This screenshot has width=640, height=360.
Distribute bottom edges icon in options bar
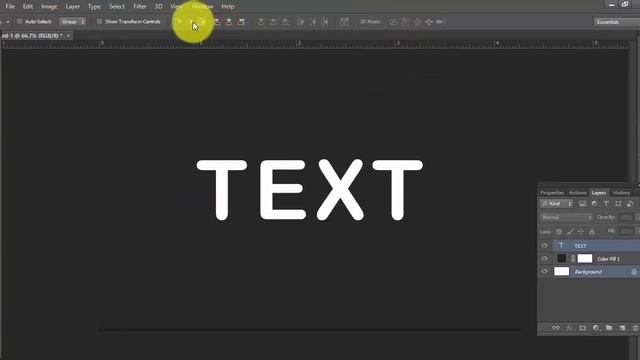[285, 22]
